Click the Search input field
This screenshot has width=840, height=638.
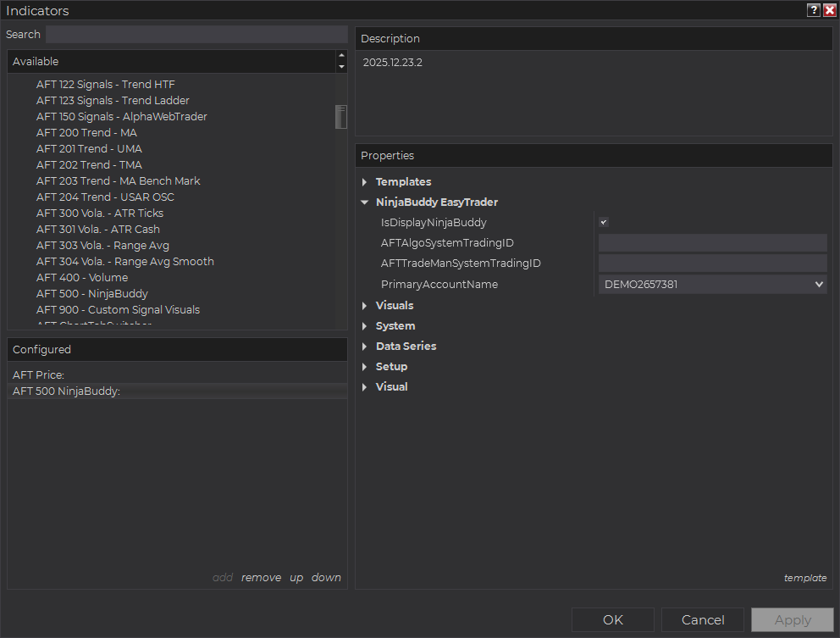(196, 34)
